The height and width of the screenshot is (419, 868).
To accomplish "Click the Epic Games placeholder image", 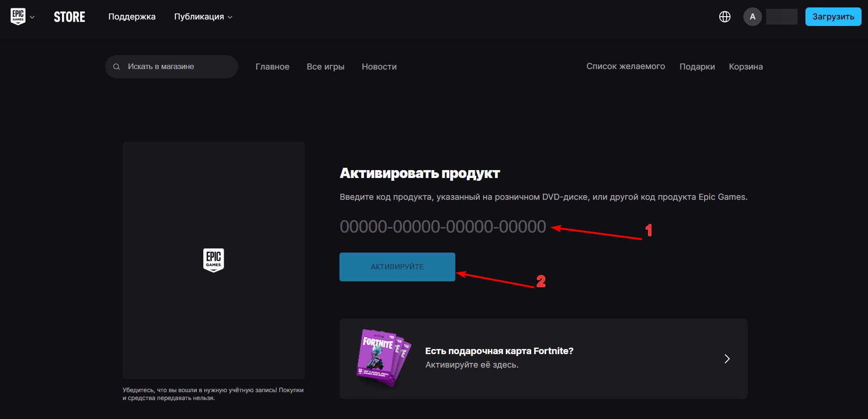I will point(213,260).
